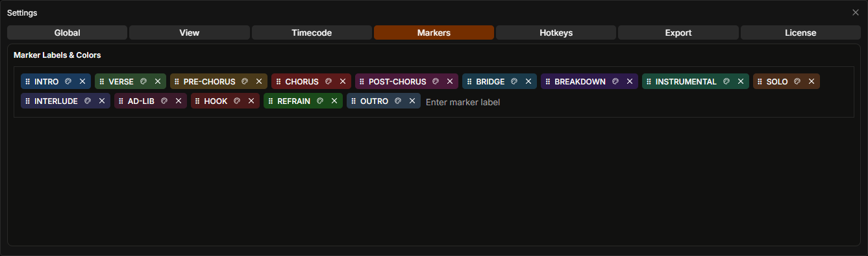
Task: Grab the drag handle on POST-CHORUS tag
Action: [x=362, y=82]
